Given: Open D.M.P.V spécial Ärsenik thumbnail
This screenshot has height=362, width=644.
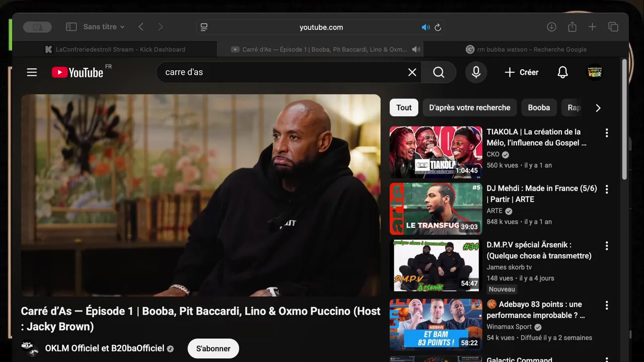Looking at the screenshot, I should [x=436, y=265].
